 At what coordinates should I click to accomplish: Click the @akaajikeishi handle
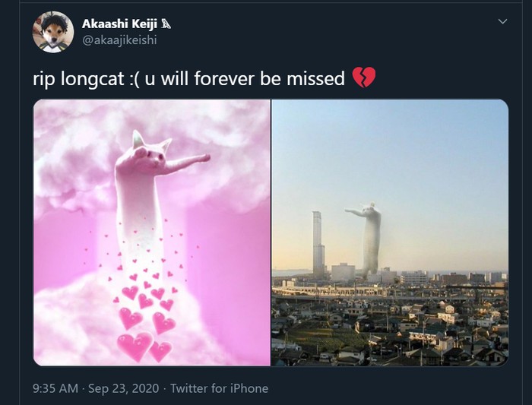pyautogui.click(x=119, y=40)
